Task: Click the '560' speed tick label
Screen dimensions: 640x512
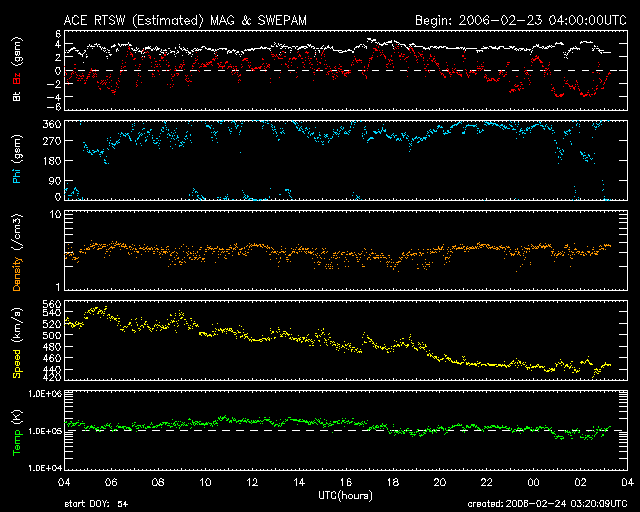Action: 52,304
